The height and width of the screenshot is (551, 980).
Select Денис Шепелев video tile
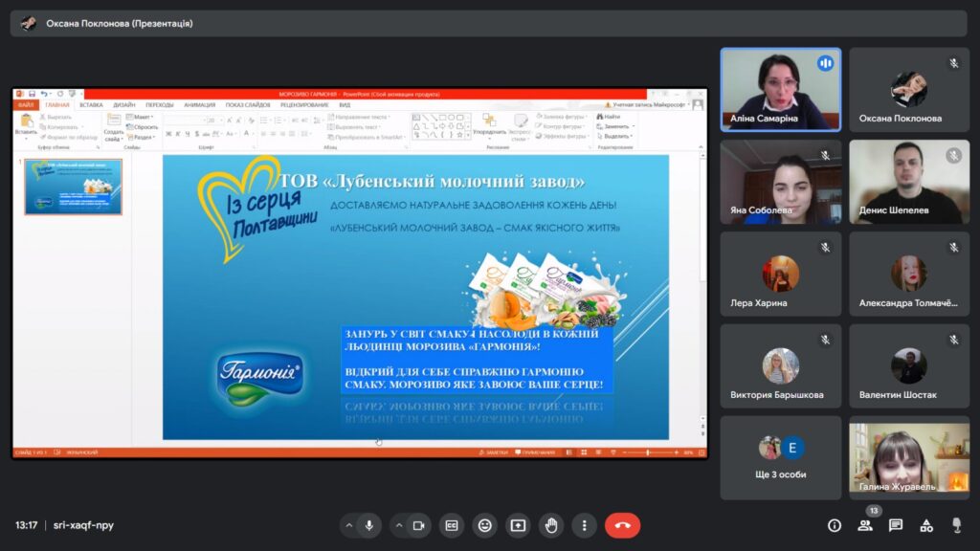pyautogui.click(x=909, y=182)
